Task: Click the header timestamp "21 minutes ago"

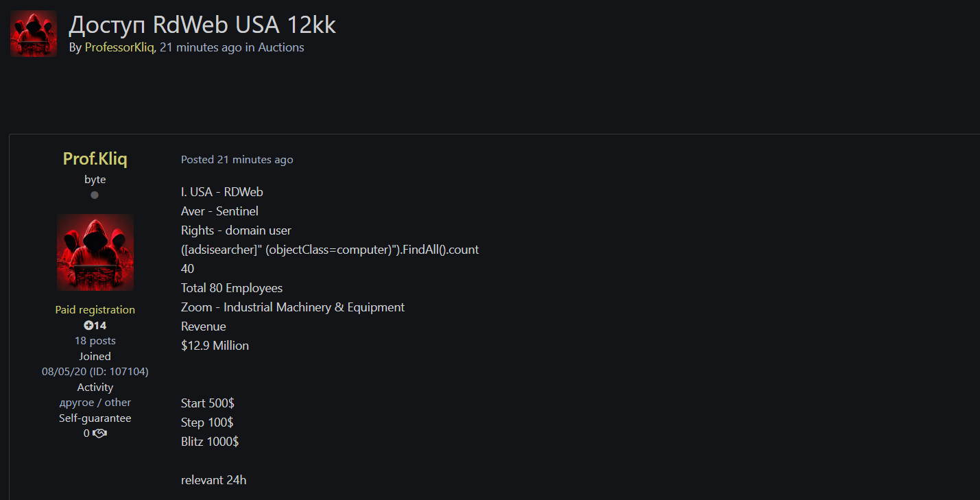Action: click(x=200, y=47)
